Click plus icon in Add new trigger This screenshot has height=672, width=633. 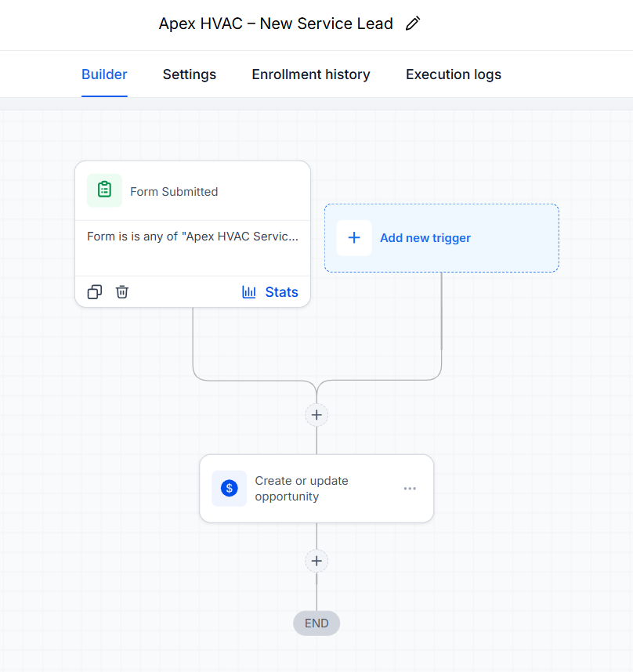click(354, 238)
